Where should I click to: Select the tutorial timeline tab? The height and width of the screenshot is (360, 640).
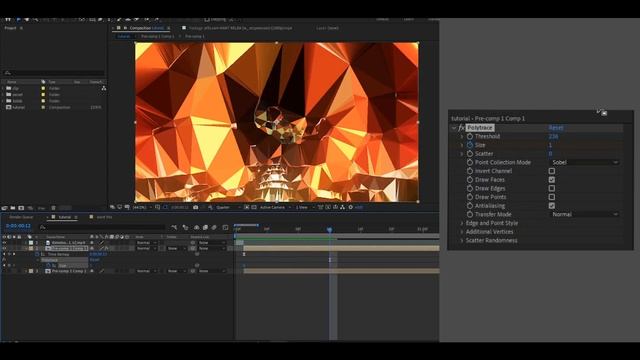(64, 217)
